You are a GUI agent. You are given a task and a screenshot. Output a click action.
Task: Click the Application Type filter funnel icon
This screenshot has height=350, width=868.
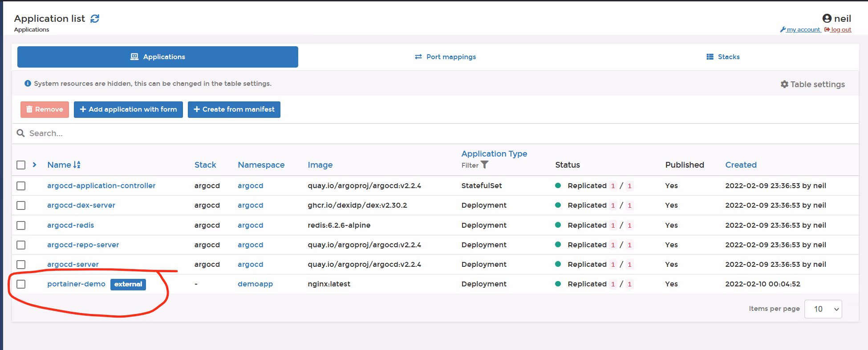coord(485,165)
